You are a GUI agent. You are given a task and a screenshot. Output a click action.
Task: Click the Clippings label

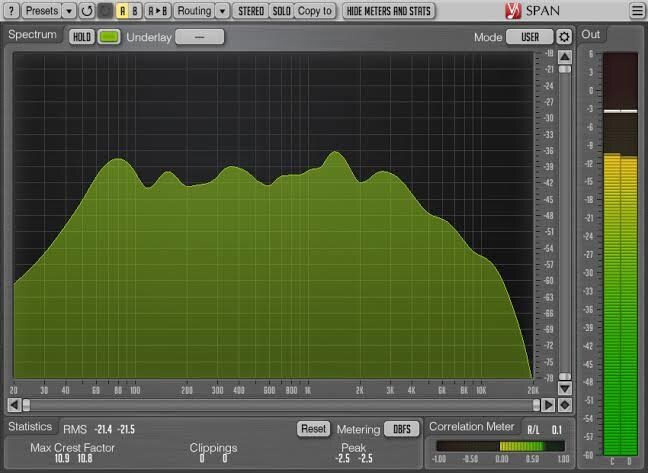pos(213,448)
